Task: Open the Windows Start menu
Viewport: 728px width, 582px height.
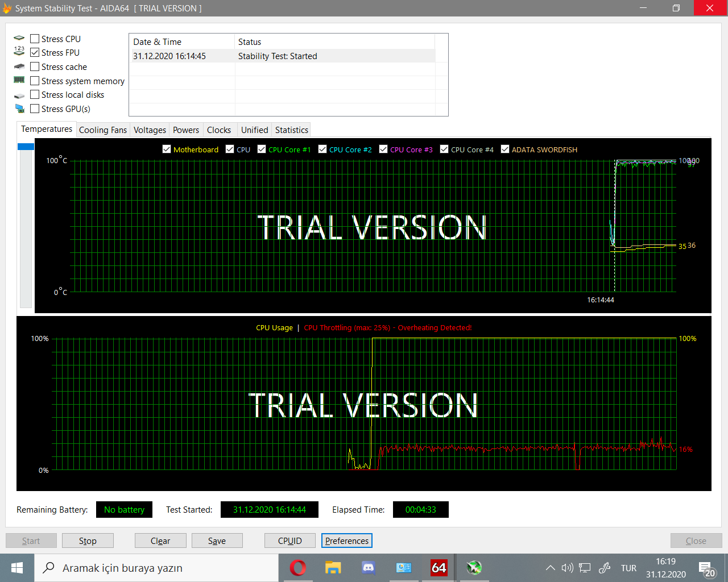Action: point(17,568)
